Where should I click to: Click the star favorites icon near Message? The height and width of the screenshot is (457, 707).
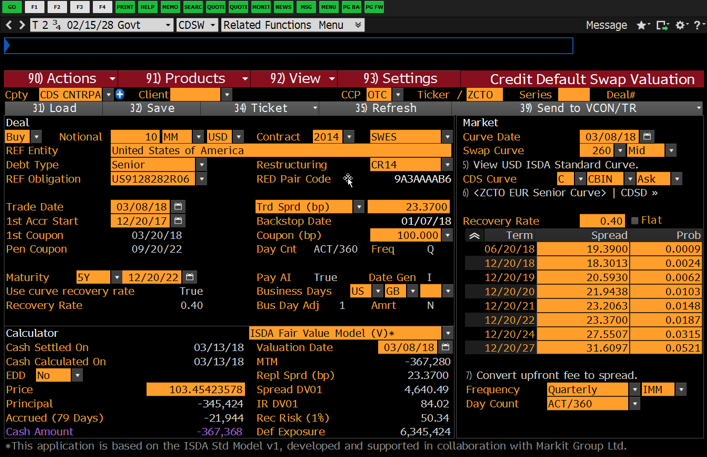(x=642, y=25)
